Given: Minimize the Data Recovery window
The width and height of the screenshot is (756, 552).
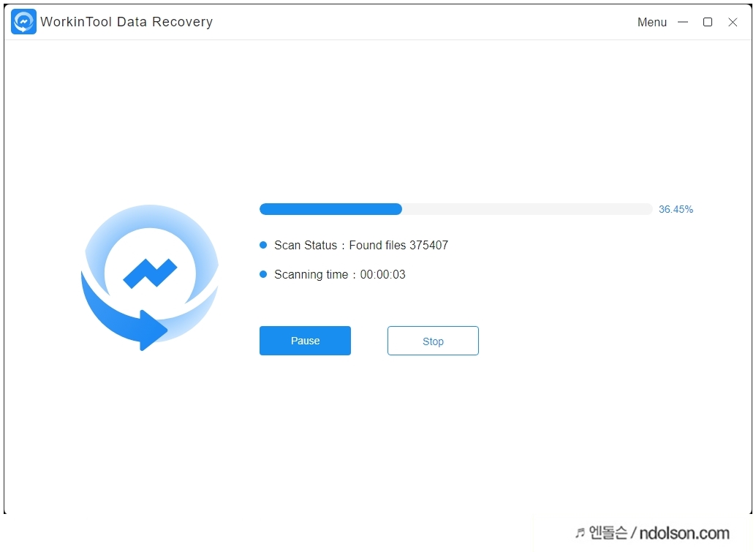Looking at the screenshot, I should 683,22.
